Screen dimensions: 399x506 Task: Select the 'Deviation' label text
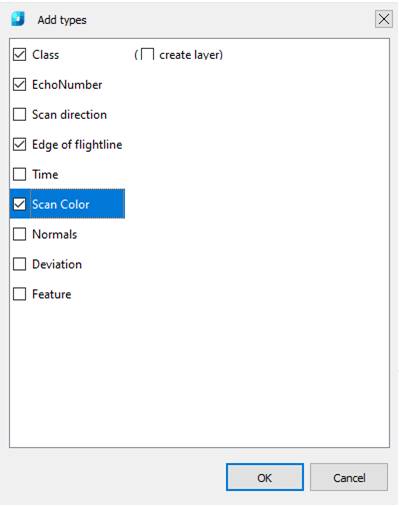(57, 264)
